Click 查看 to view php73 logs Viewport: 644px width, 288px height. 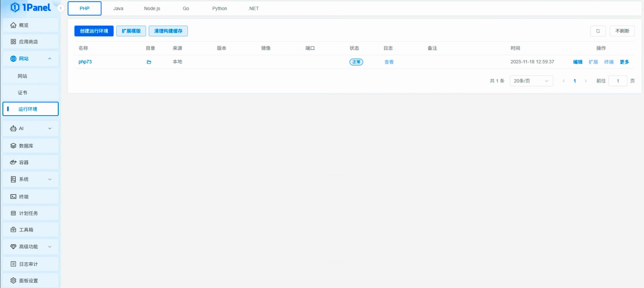[x=389, y=62]
